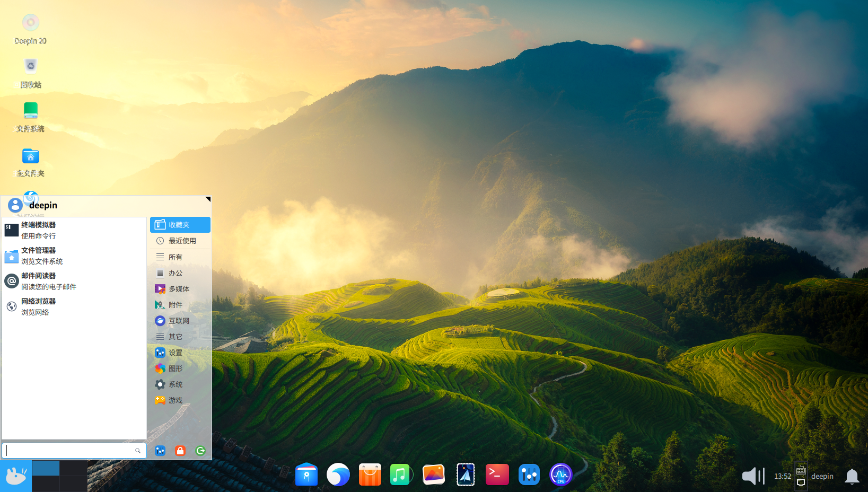This screenshot has width=868, height=492.
Task: Launch 文件管理器 from favorites list
Action: click(38, 256)
